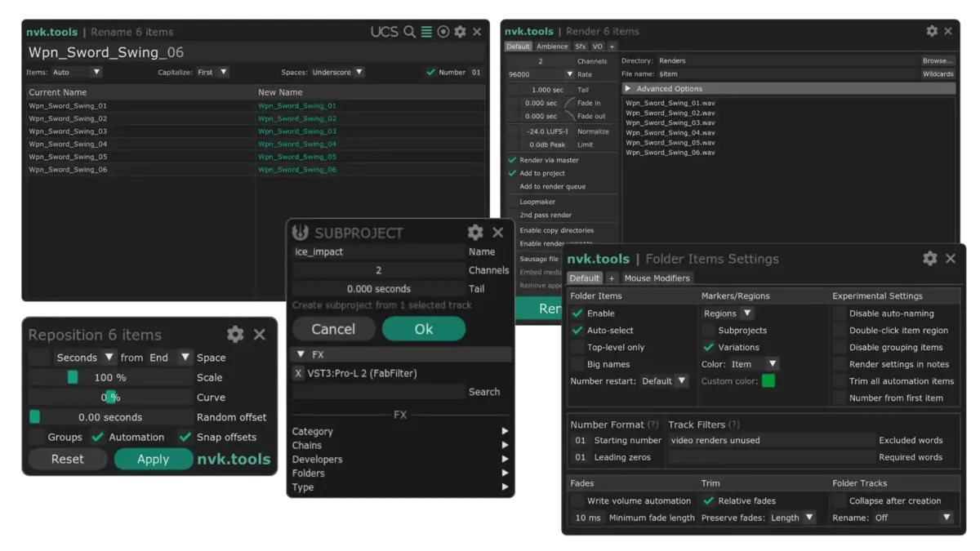Click the ice_impact Name field
The image size is (980, 551).
click(x=378, y=252)
